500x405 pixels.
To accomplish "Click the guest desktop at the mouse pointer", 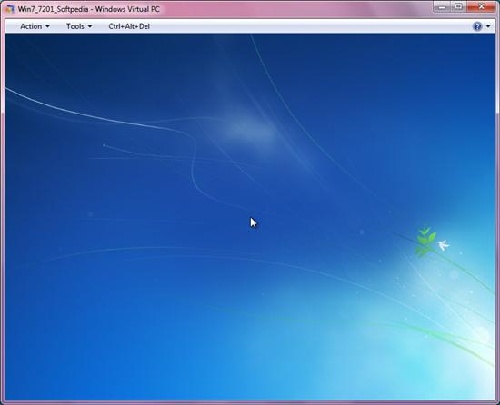I will pyautogui.click(x=253, y=222).
